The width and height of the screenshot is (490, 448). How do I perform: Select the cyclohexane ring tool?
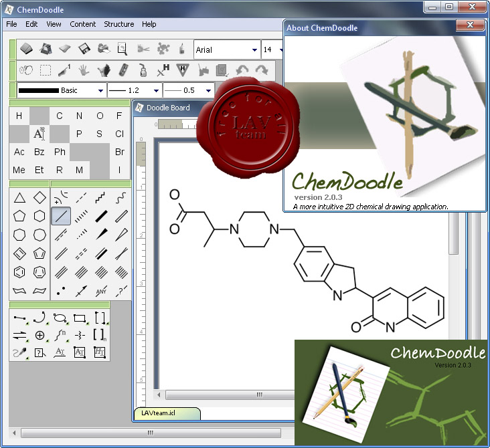click(39, 217)
